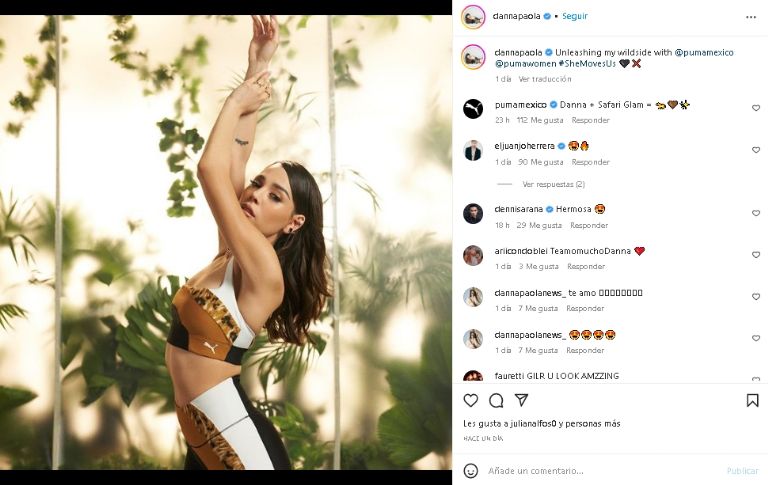The image size is (768, 485).
Task: Save post with the bookmark icon
Action: click(x=752, y=400)
